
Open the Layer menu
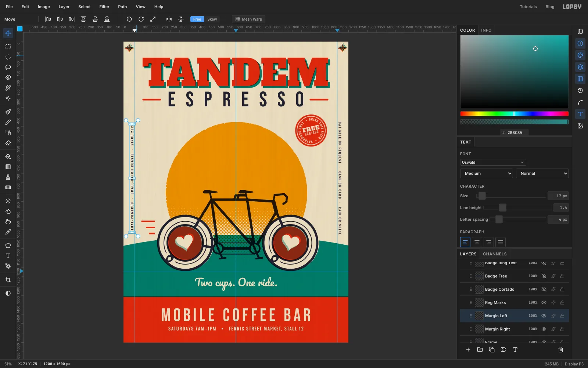click(x=64, y=7)
